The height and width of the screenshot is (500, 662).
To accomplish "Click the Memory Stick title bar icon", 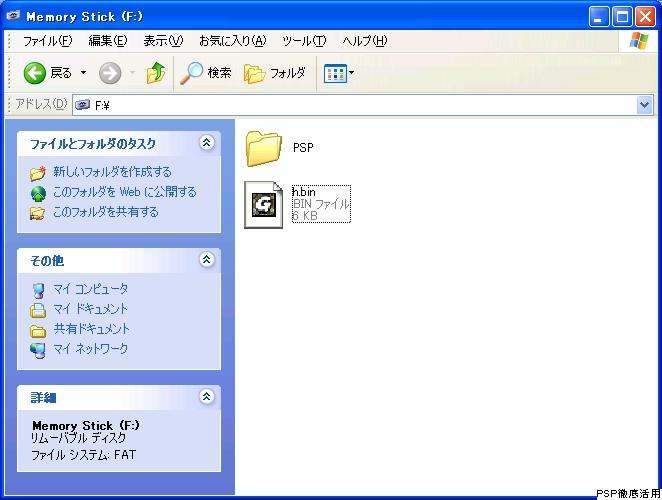I will click(14, 16).
